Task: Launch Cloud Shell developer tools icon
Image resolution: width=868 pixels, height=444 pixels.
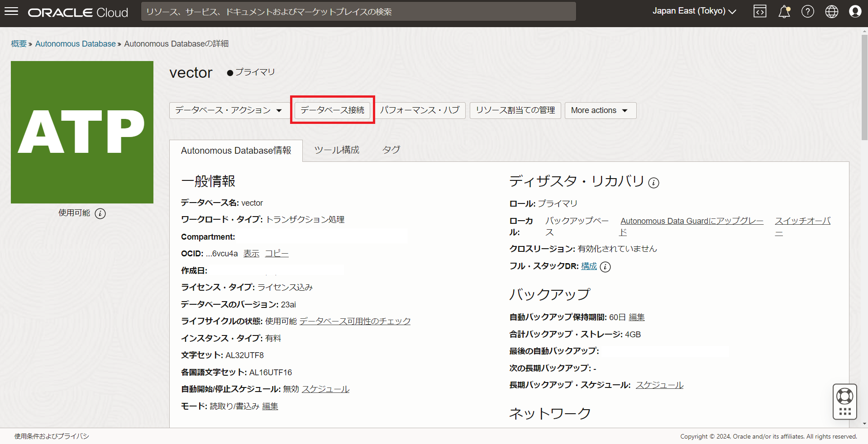Action: [760, 11]
